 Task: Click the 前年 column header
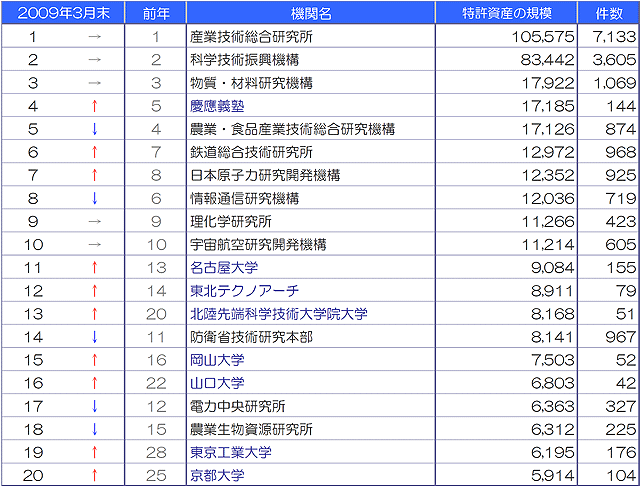point(156,13)
